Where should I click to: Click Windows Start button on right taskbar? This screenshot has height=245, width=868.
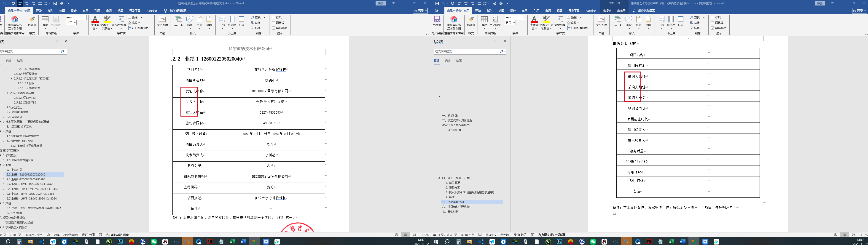click(x=436, y=242)
